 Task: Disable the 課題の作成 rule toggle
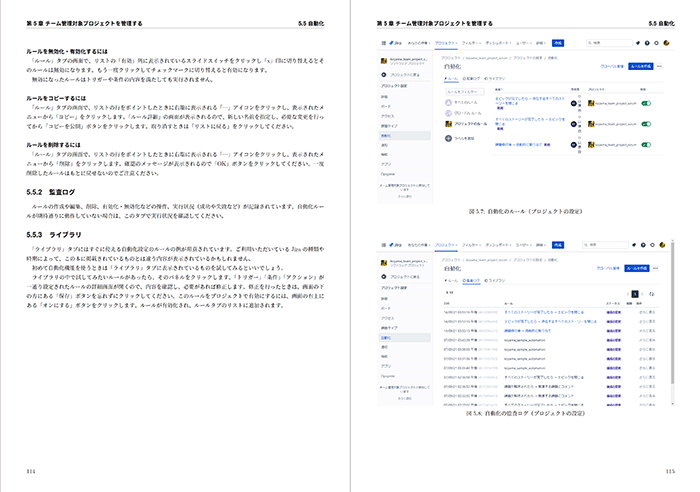click(x=646, y=145)
